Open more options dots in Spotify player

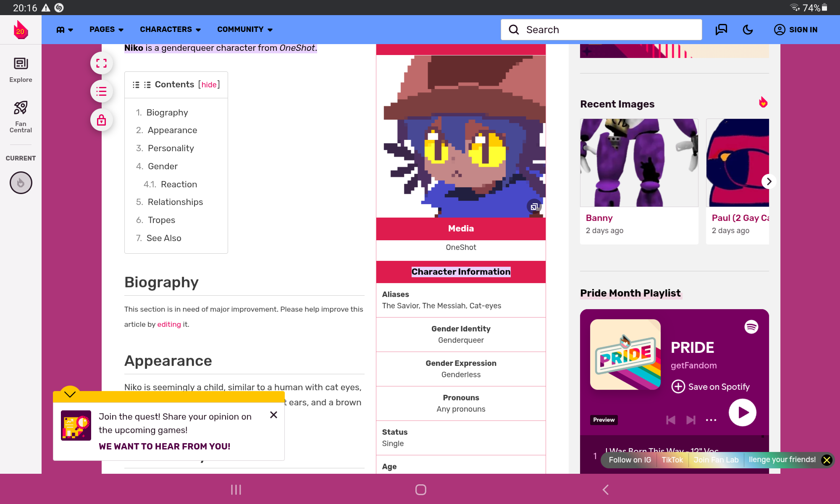[711, 420]
